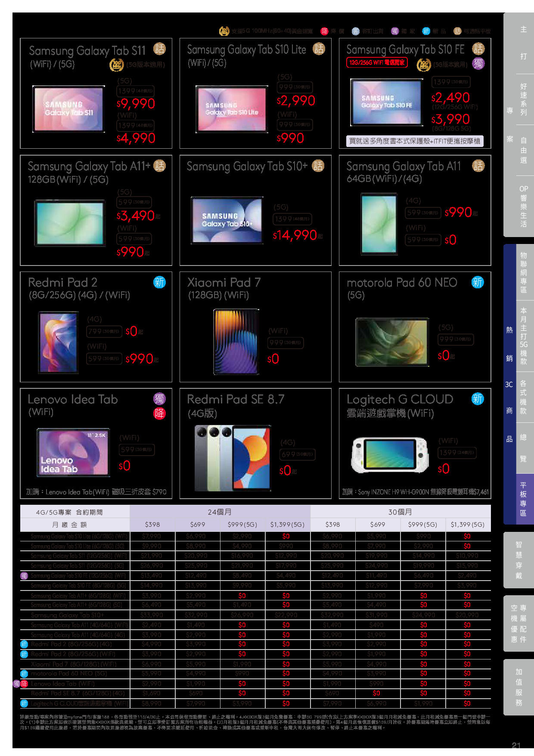This screenshot has width=534, height=756.
Task: Click the 12G/256G WiFi exclusive red label
Action: 377,62
